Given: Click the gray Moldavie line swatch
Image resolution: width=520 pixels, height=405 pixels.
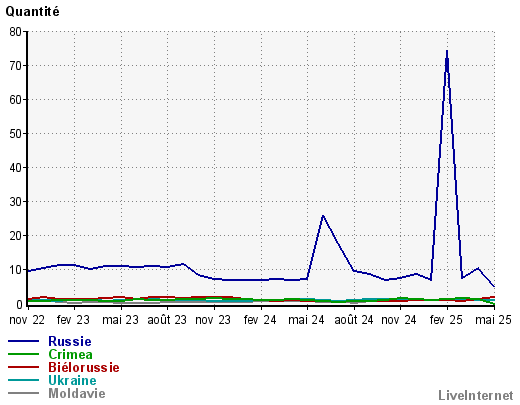Looking at the screenshot, I should coord(23,393).
